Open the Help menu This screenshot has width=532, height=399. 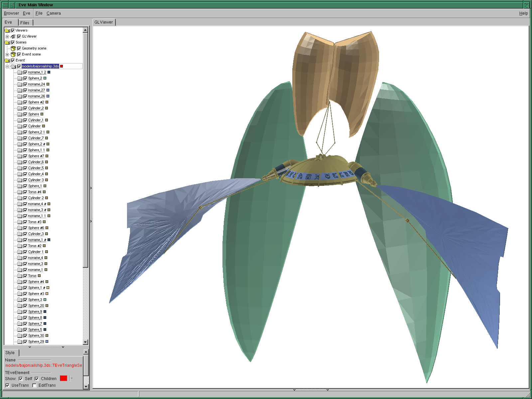[x=523, y=13]
